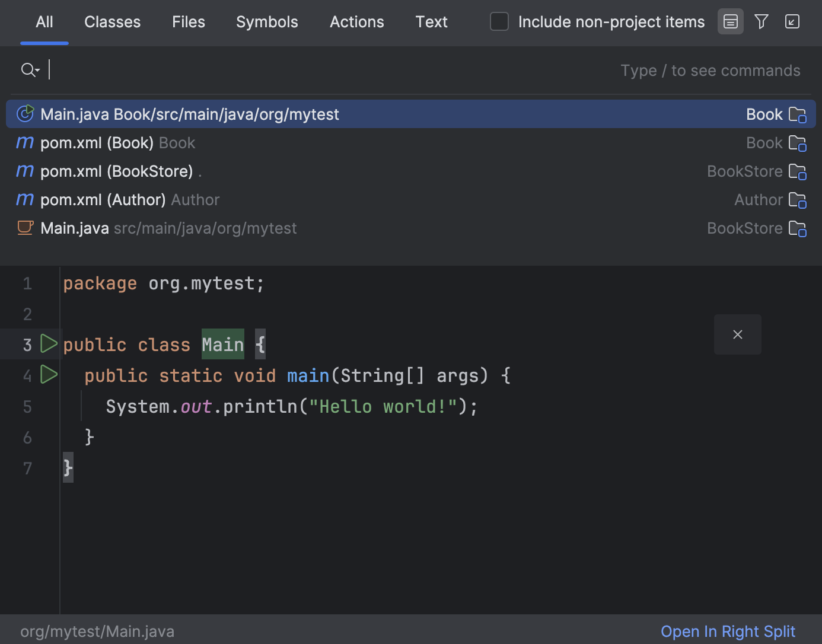Click the BookStore directory icon next to Main.java
The height and width of the screenshot is (644, 822).
pos(799,228)
